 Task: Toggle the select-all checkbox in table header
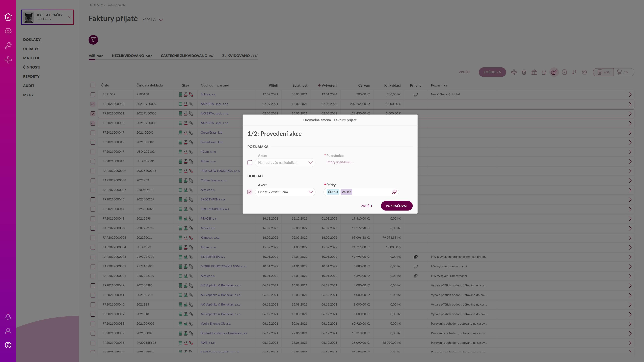(93, 85)
